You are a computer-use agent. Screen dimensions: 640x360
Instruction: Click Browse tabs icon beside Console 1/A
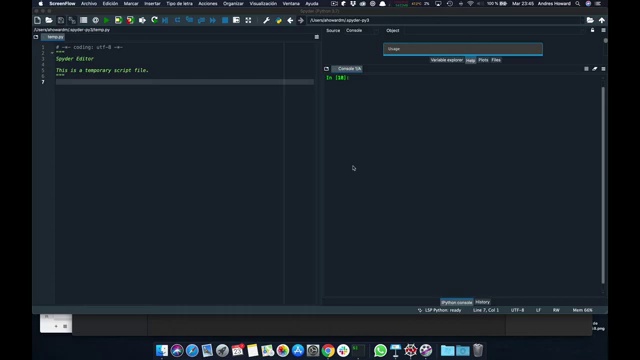coord(327,69)
